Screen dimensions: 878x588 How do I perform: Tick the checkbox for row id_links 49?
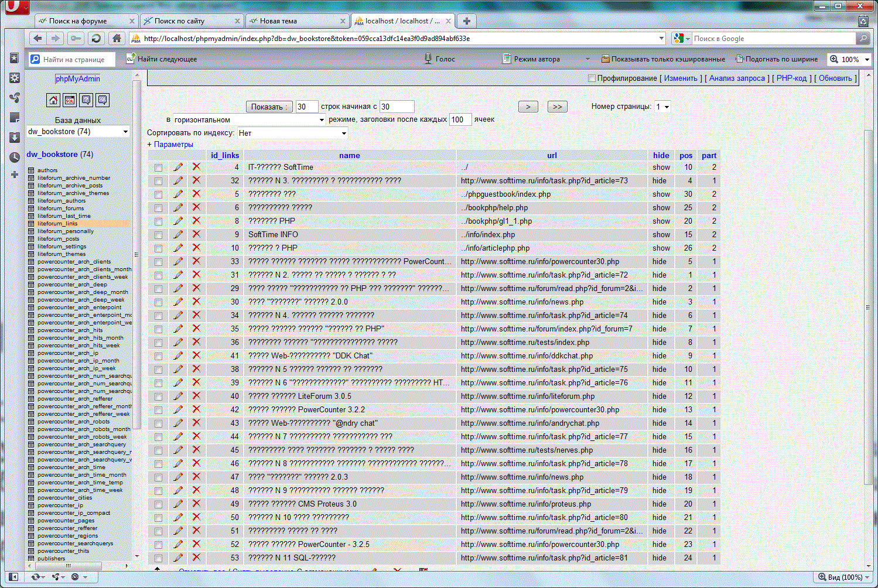(158, 504)
